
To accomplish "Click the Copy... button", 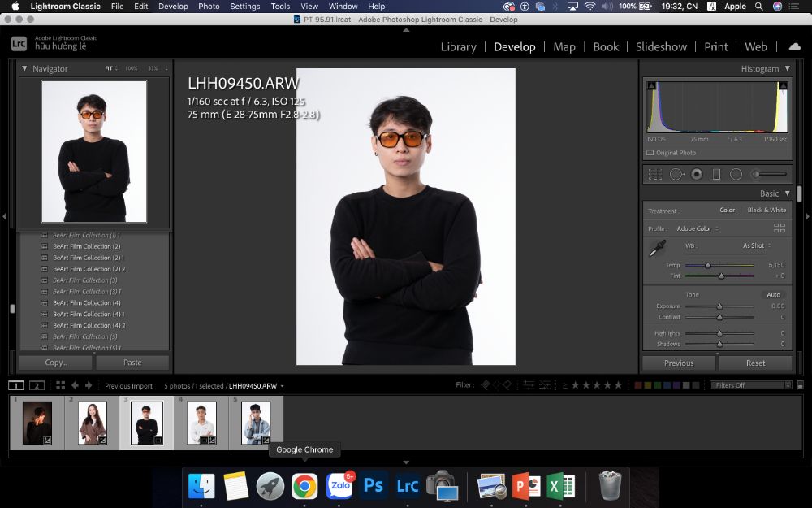I will click(56, 363).
